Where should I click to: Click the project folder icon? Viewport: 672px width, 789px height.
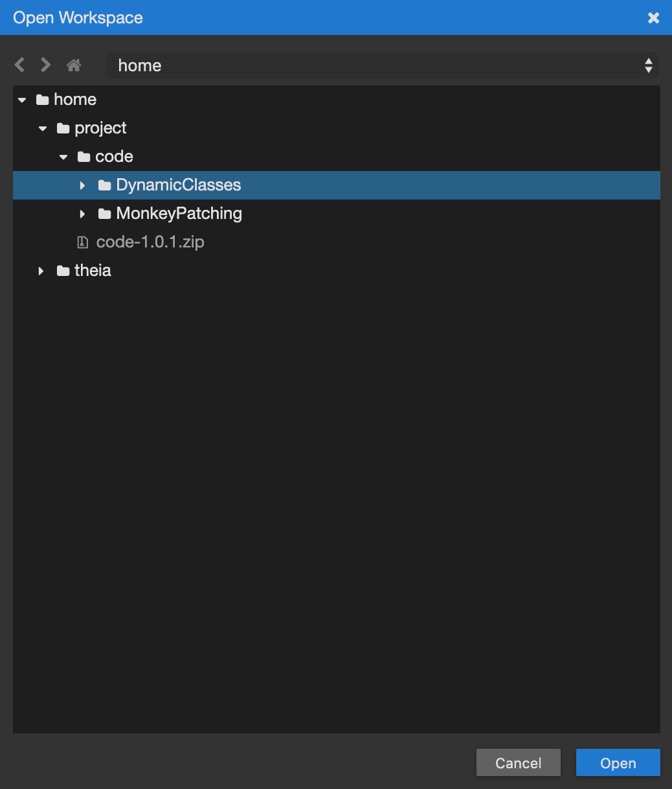[x=63, y=128]
